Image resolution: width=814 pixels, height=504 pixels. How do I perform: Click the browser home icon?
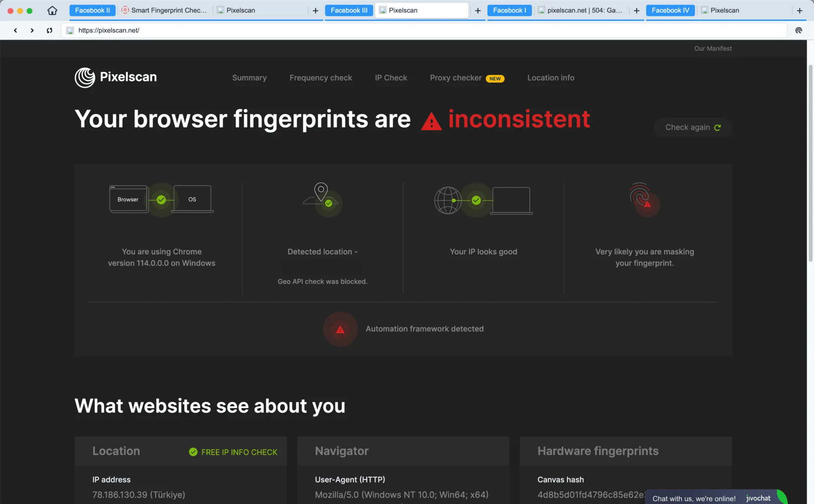[52, 10]
